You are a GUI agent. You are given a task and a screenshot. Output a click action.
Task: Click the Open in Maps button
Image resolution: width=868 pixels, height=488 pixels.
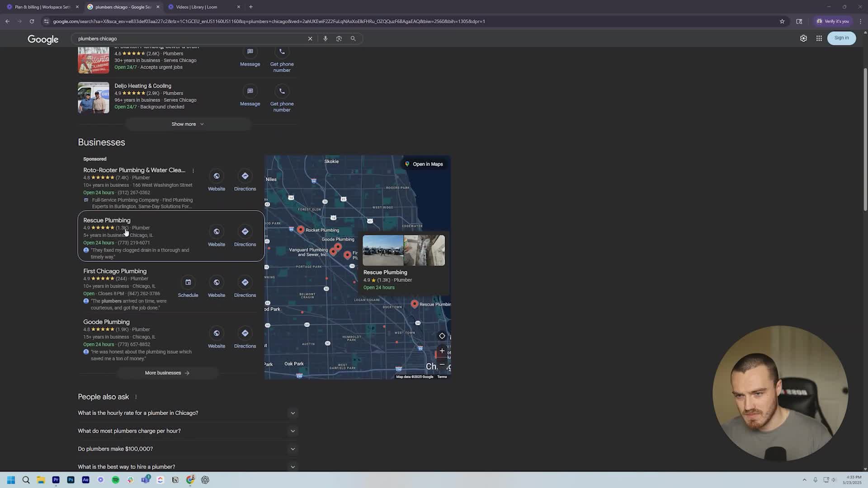(x=424, y=164)
